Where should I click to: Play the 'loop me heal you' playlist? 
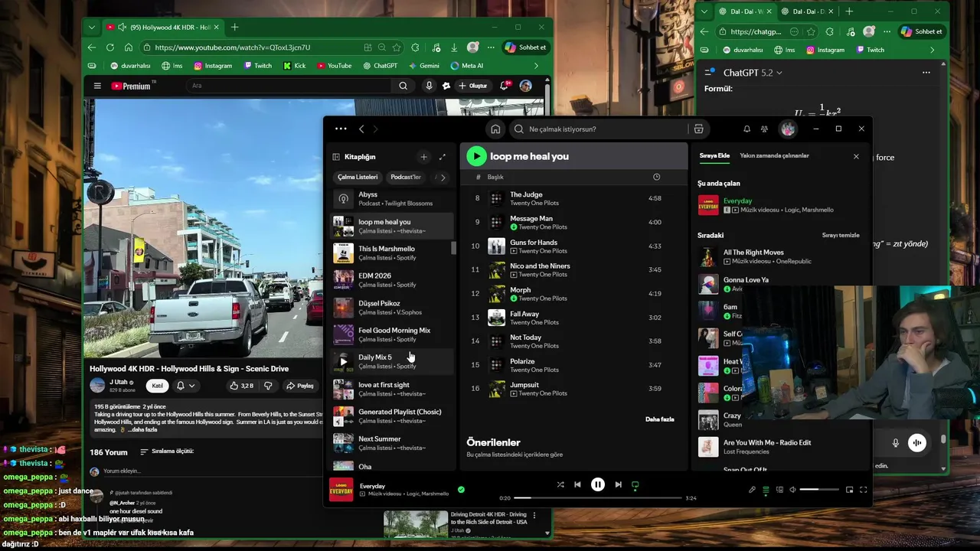476,156
